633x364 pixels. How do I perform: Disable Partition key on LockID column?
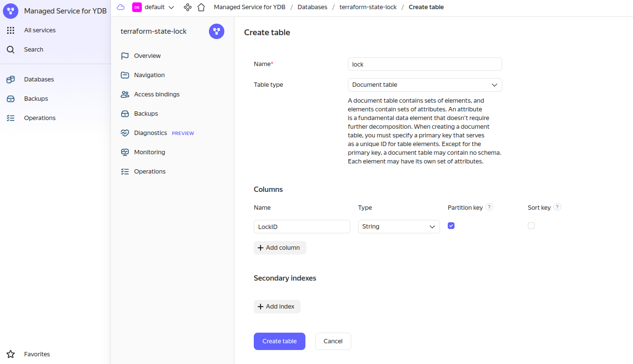pos(451,225)
